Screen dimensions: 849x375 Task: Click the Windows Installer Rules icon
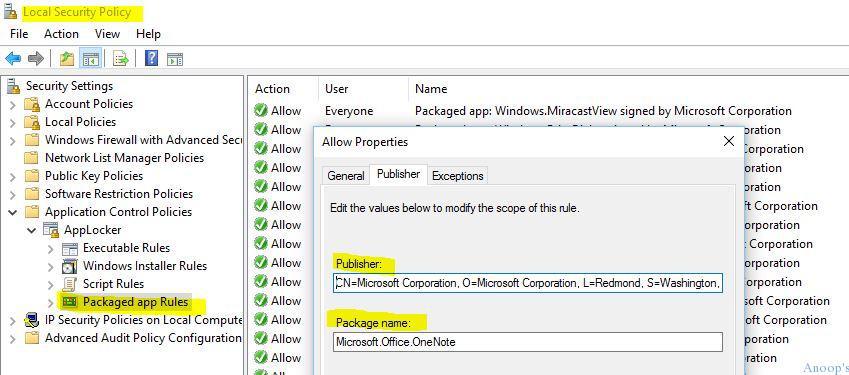(x=70, y=266)
